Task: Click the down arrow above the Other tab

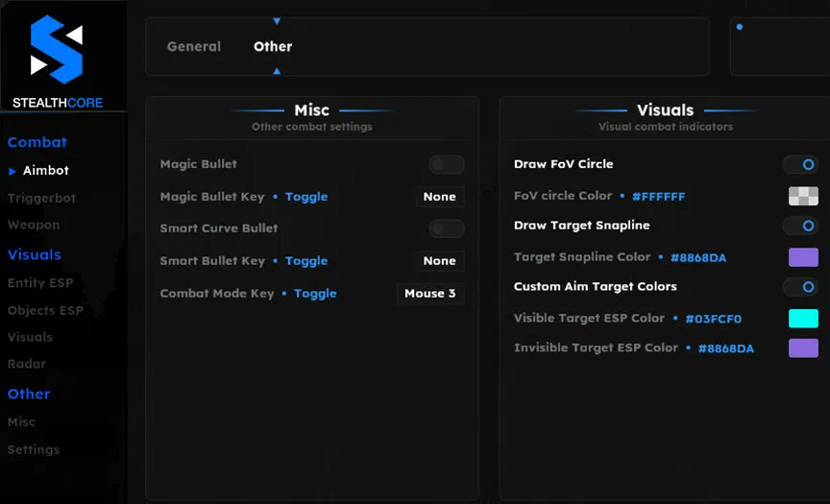Action: tap(277, 21)
